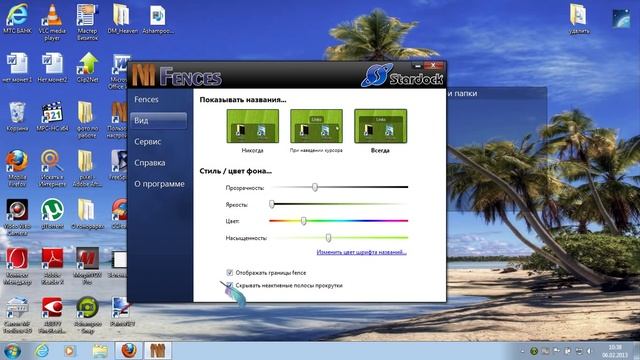Show hidden system tray icons

522,351
